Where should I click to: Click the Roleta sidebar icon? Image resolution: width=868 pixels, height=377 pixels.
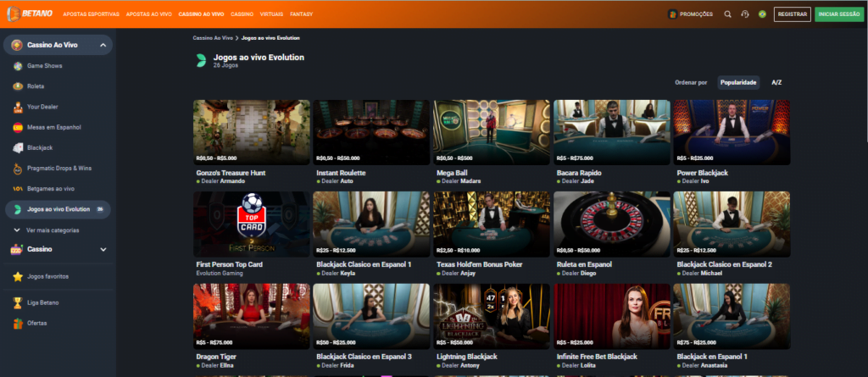tap(18, 86)
